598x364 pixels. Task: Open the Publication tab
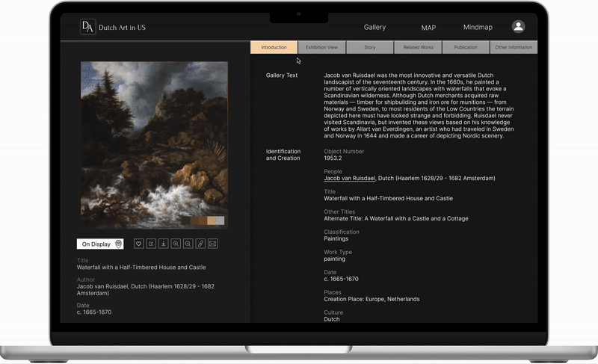point(466,47)
